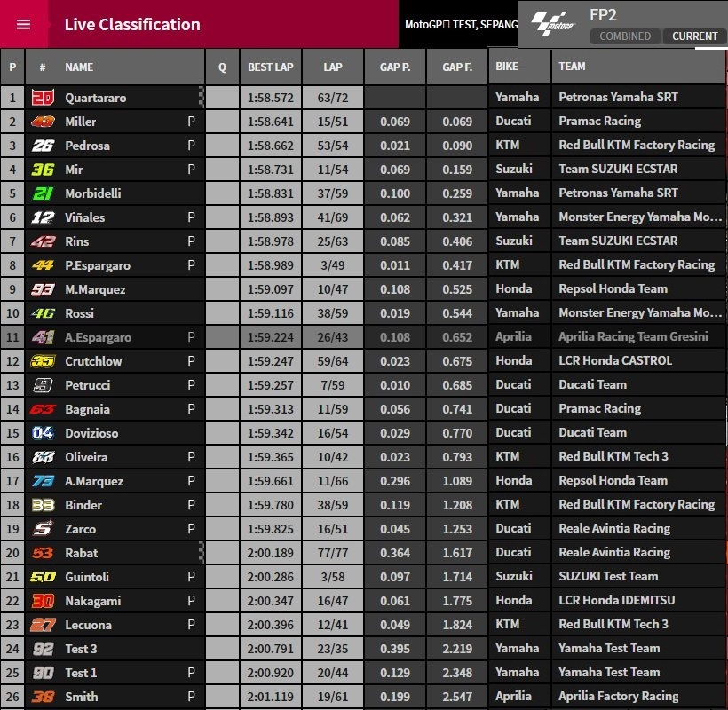Select Rossi's number 46 badge
728x710 pixels.
[43, 313]
